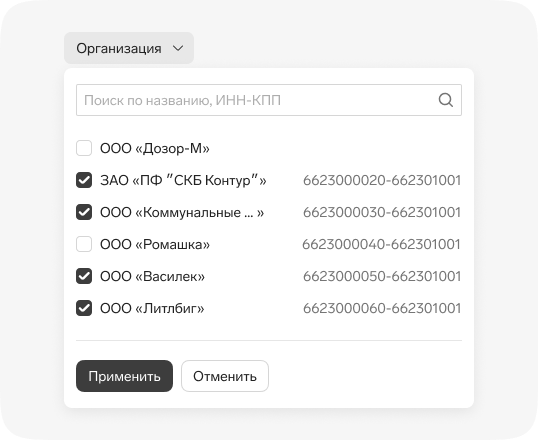Click the 6623000040-662301001 code for Ромашка
The image size is (538, 440).
coord(382,244)
